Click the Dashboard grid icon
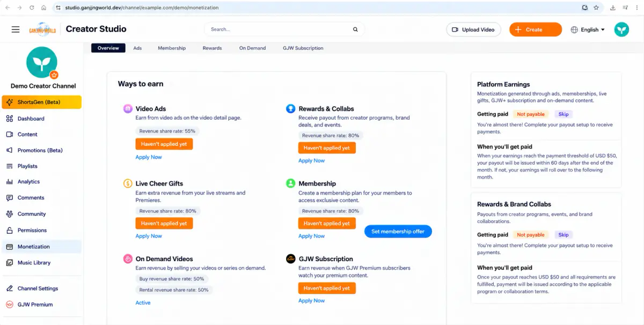 click(10, 119)
